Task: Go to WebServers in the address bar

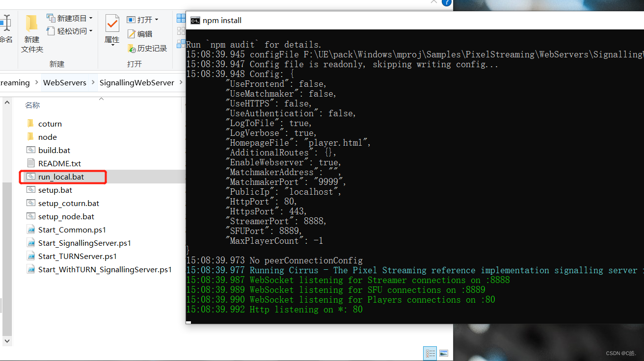Action: (65, 82)
